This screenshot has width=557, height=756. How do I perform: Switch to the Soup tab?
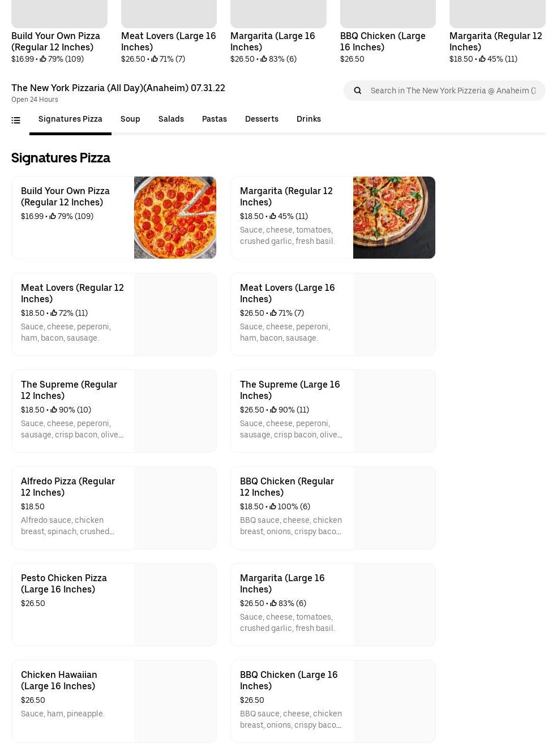[130, 119]
